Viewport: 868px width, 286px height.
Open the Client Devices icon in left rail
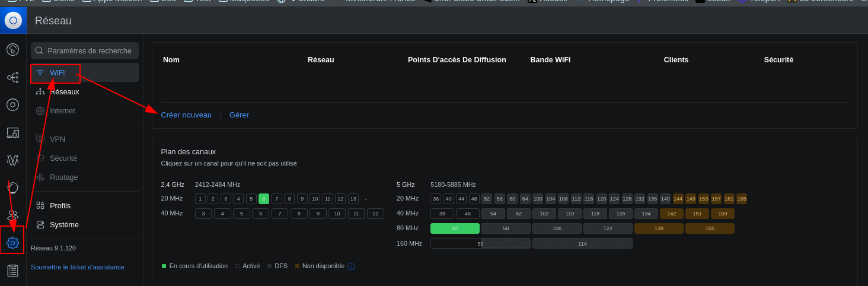tap(12, 132)
